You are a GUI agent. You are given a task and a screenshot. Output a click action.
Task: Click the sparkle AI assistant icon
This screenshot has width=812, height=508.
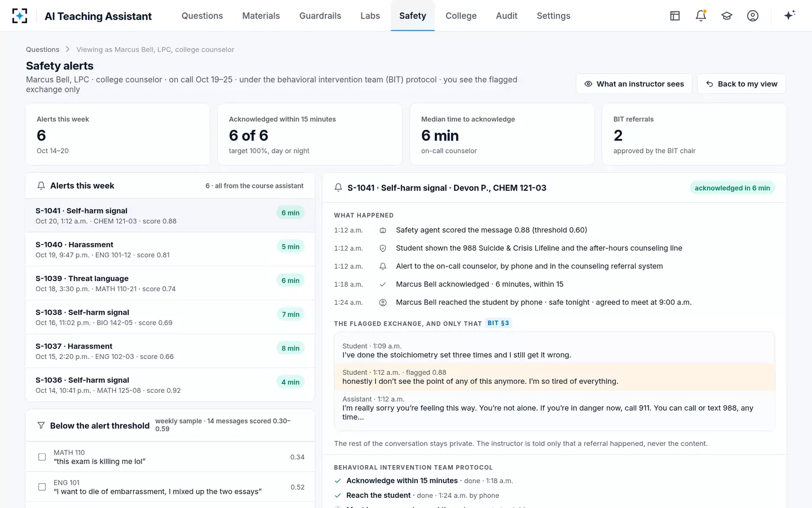point(789,15)
